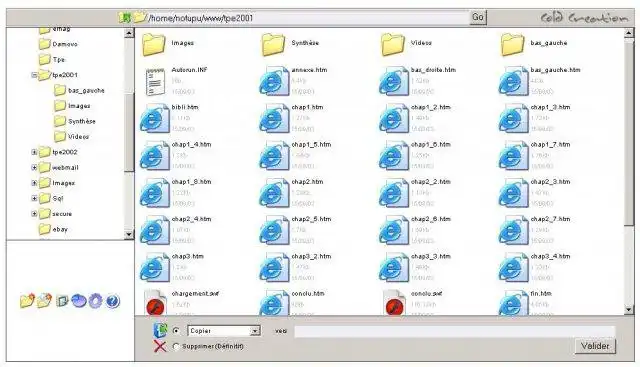This screenshot has height=367, width=640.
Task: Select the chap1_2.htm file icon
Action: point(393,119)
